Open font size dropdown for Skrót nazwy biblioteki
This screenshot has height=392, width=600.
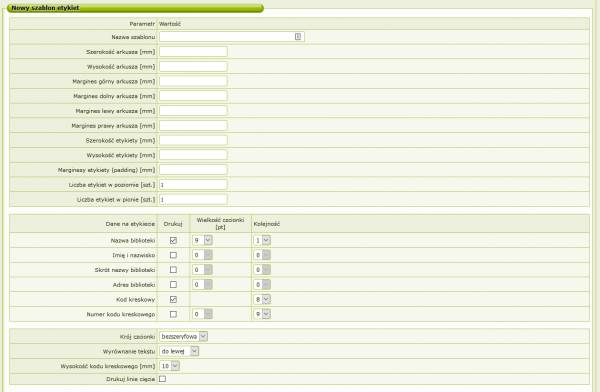202,270
